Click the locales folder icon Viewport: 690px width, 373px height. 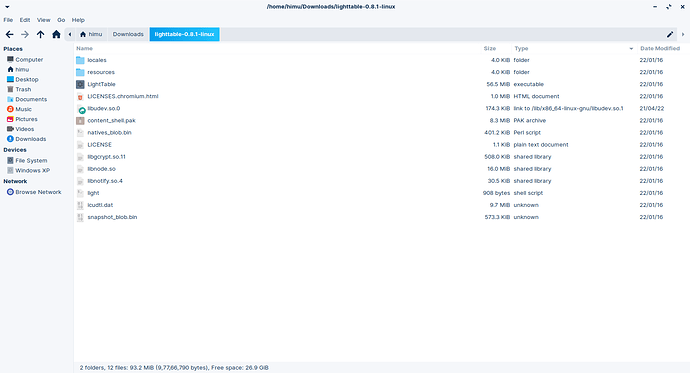80,60
